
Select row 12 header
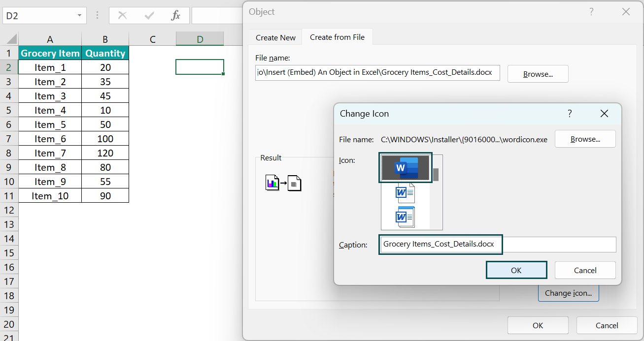[x=9, y=210]
